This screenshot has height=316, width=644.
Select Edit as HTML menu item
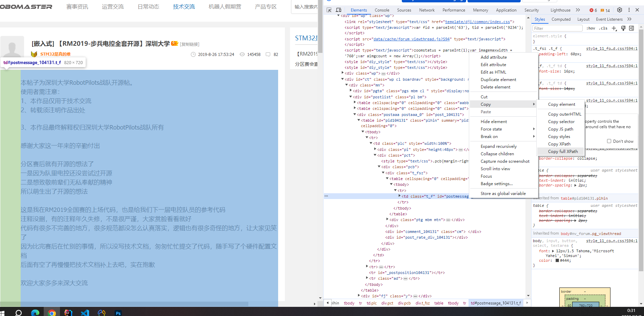point(503,72)
